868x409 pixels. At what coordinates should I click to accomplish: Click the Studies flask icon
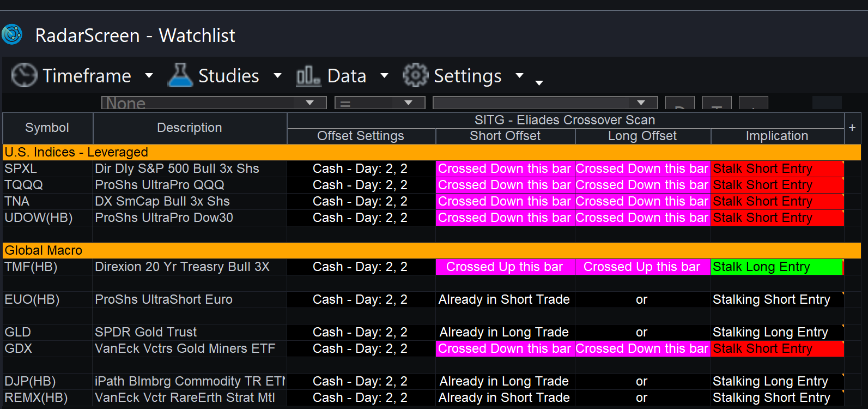pyautogui.click(x=180, y=75)
